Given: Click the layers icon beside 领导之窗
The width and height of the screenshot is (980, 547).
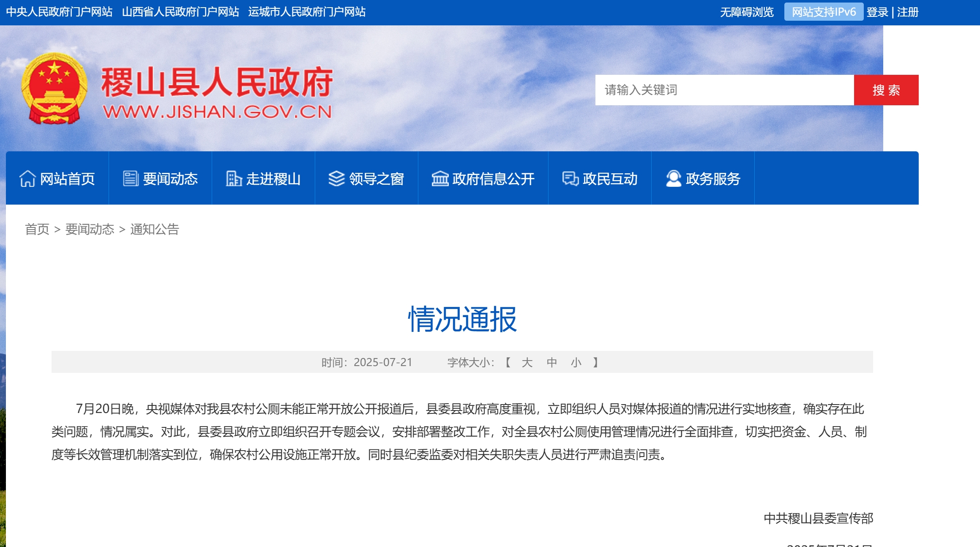Looking at the screenshot, I should (x=336, y=178).
